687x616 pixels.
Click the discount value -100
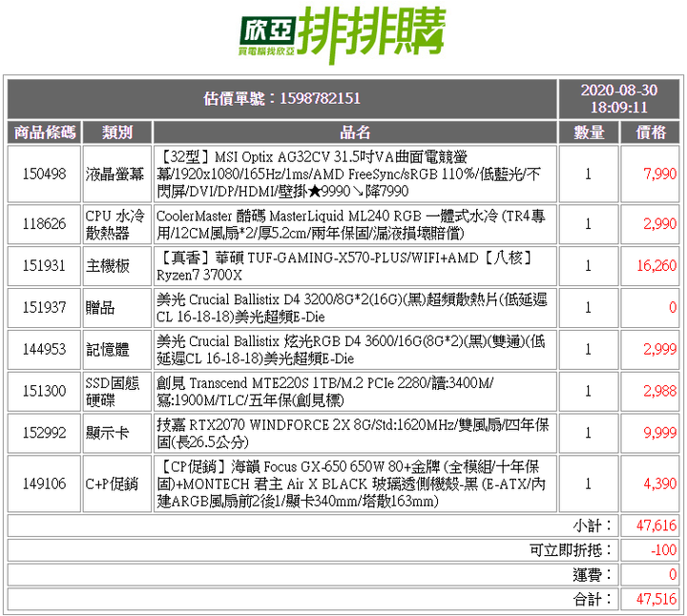663,550
